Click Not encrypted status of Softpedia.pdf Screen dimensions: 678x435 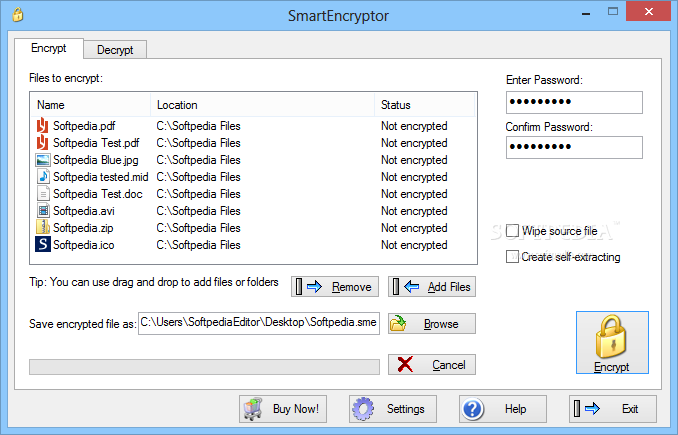point(414,126)
